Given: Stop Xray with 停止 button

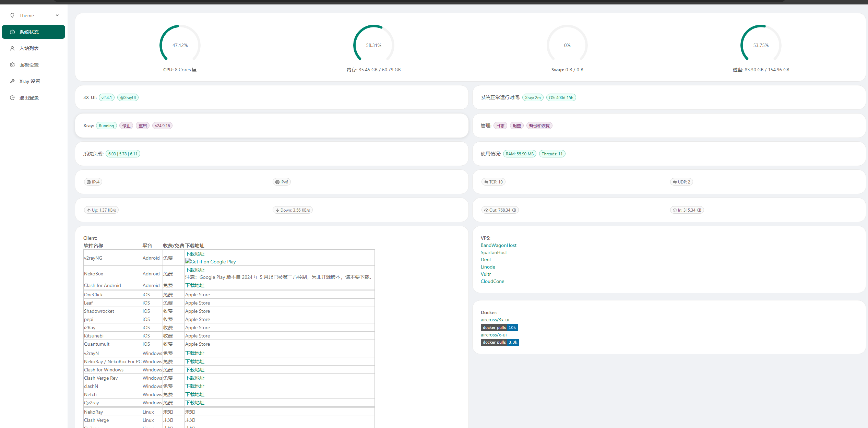Looking at the screenshot, I should click(x=126, y=126).
